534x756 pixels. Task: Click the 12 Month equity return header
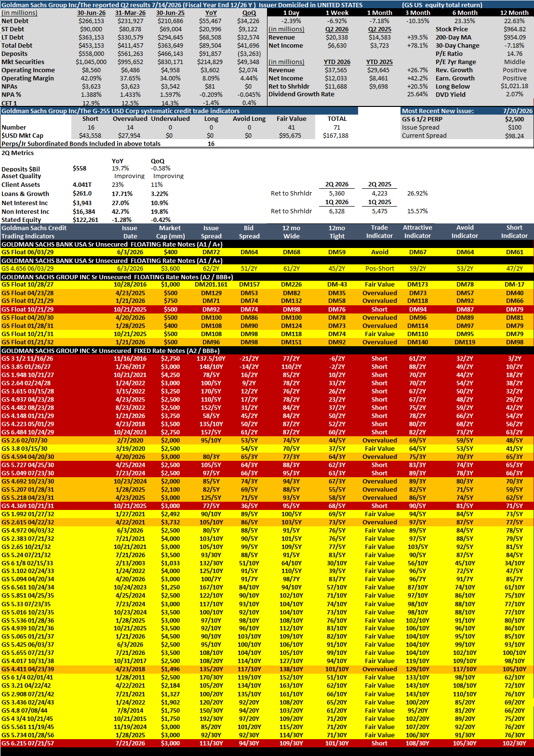(514, 13)
